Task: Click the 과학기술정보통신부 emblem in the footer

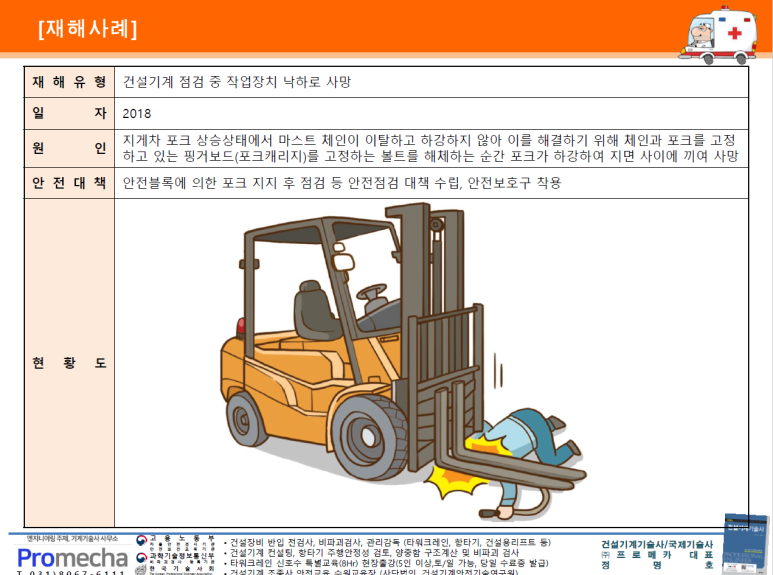Action: click(x=141, y=557)
